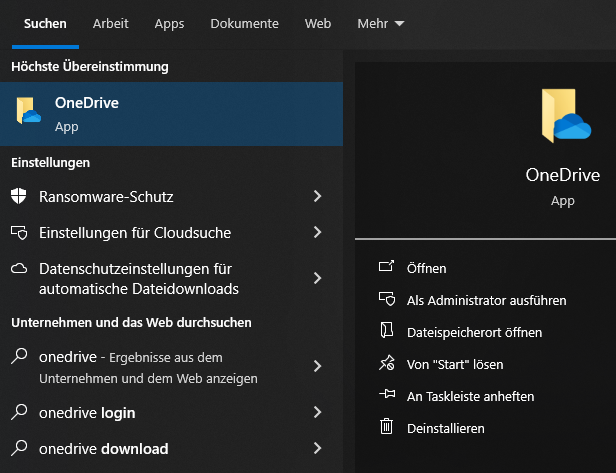Open Ransomware-Schutz settings entry
Viewport: 616px width, 473px height.
(106, 196)
